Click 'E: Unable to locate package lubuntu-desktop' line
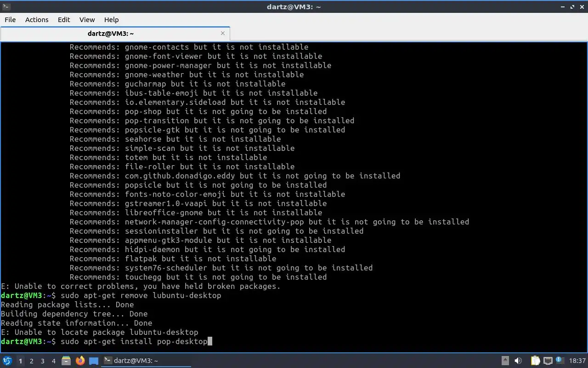 (100, 332)
